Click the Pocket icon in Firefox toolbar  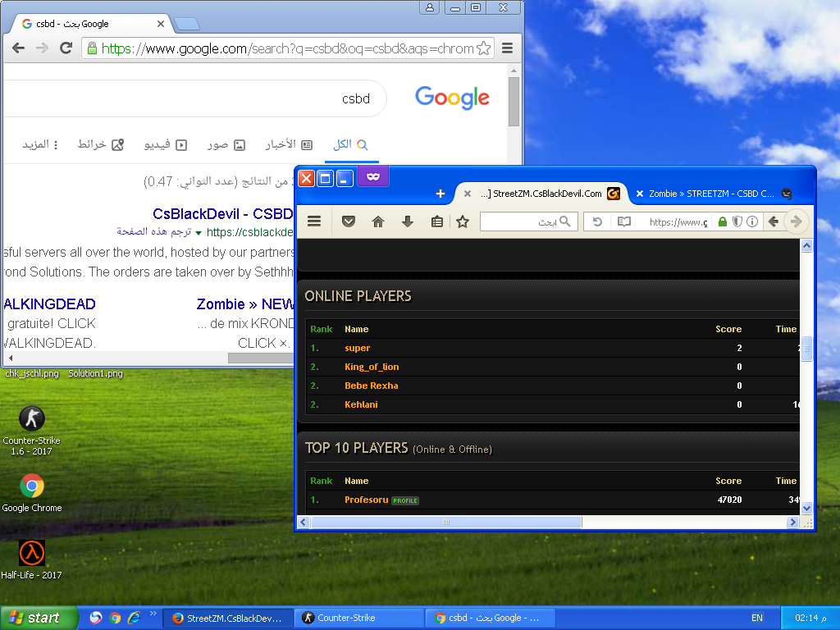[349, 221]
